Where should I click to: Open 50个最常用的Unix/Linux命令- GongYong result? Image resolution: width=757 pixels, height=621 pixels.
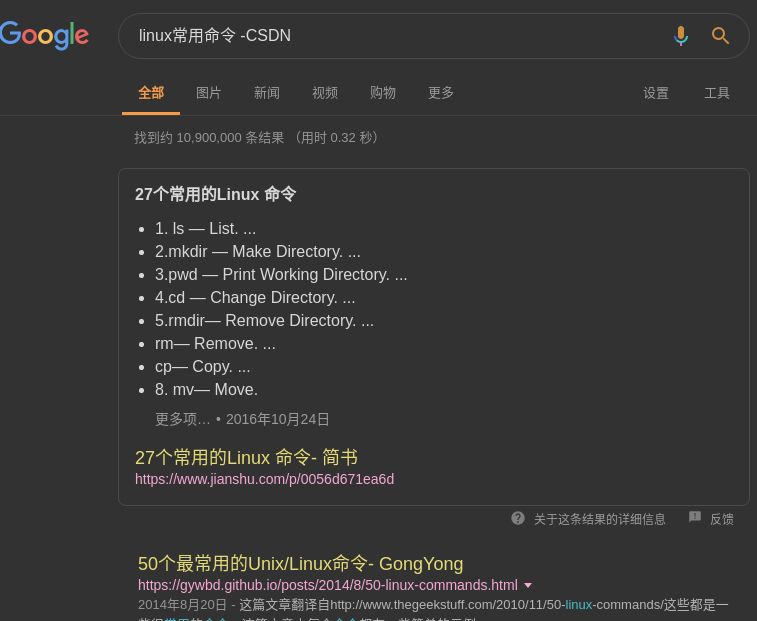(300, 564)
